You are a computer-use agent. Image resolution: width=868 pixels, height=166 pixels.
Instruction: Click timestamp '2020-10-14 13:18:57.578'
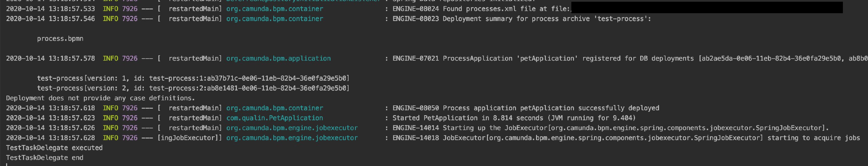51,58
